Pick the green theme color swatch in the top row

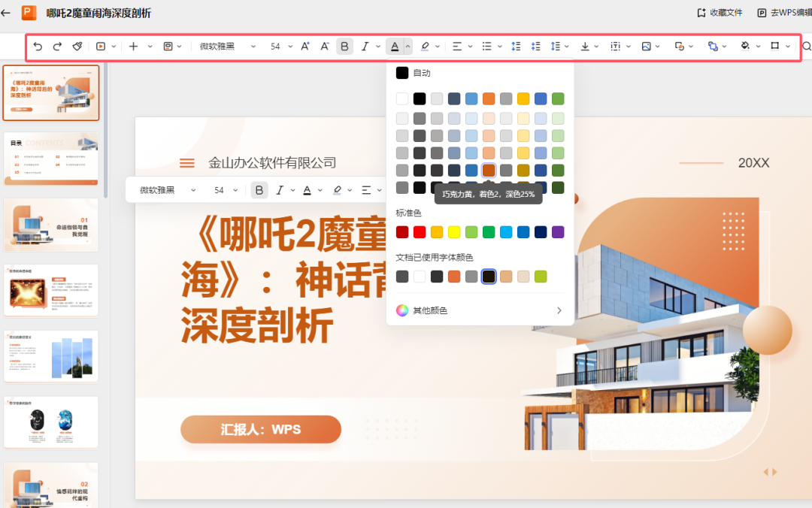[x=558, y=98]
